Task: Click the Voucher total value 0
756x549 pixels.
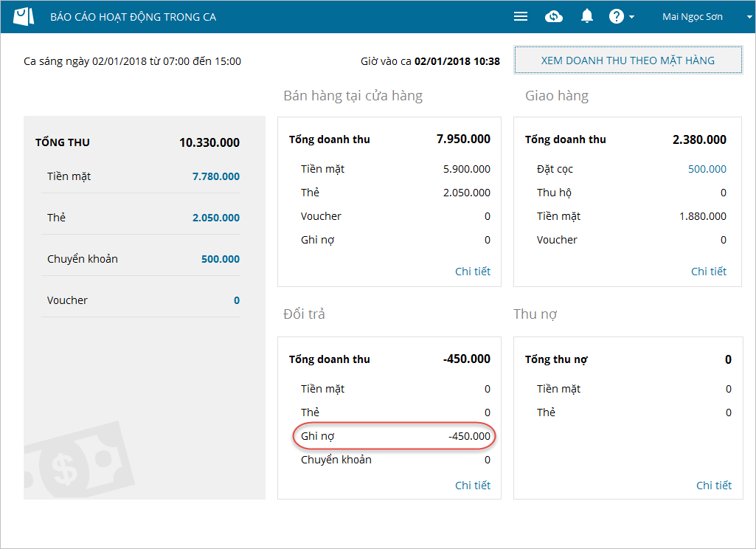Action: point(237,300)
